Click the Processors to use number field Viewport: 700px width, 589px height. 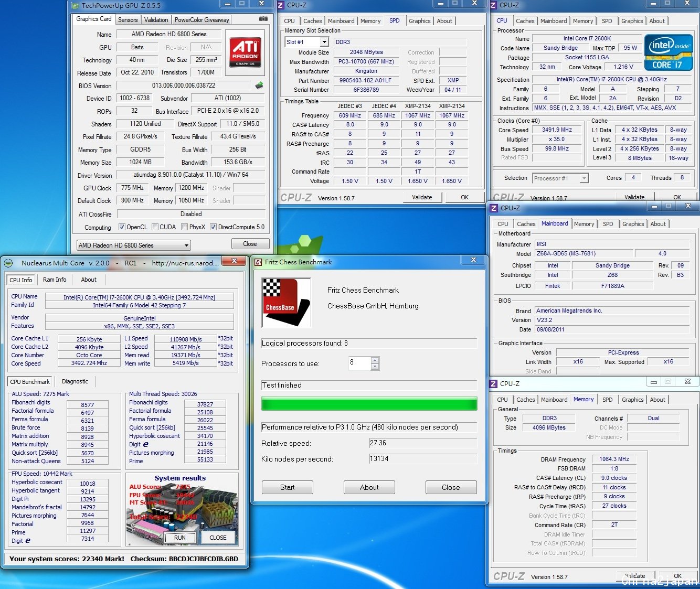coord(359,362)
